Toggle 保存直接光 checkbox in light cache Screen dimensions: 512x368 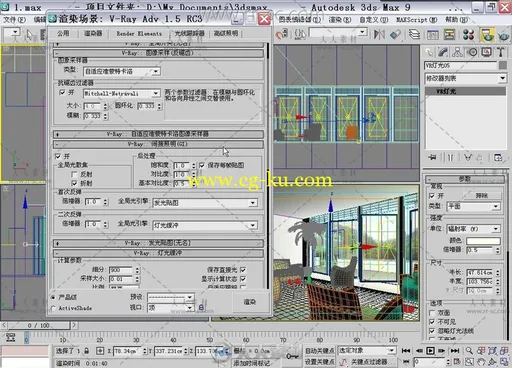[243, 269]
